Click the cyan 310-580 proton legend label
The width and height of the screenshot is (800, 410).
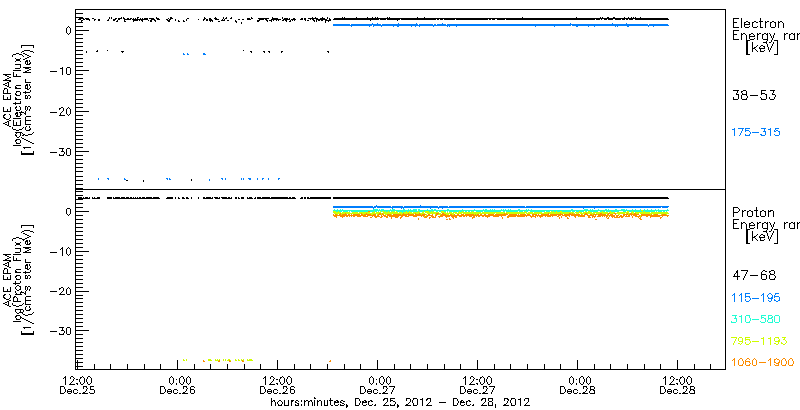pyautogui.click(x=756, y=320)
